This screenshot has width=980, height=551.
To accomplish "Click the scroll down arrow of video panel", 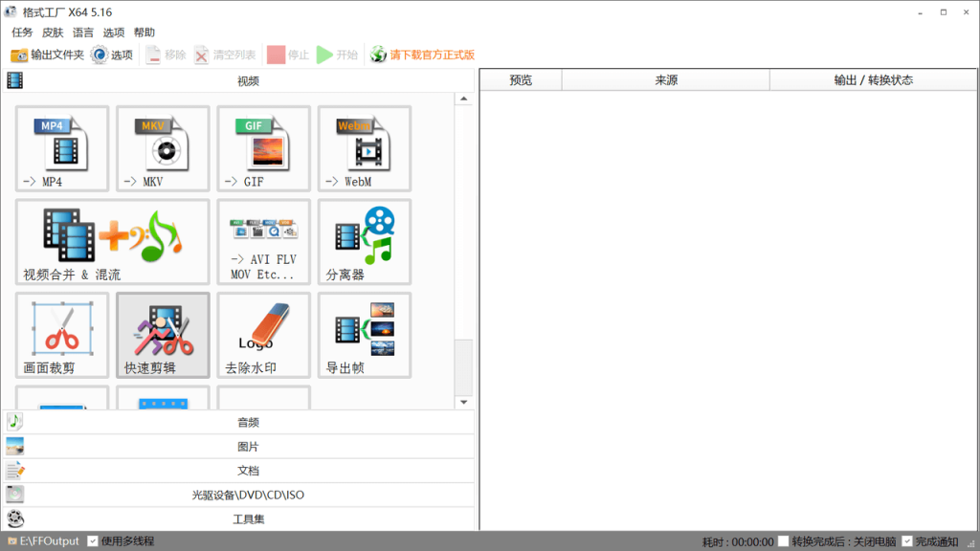I will 464,403.
